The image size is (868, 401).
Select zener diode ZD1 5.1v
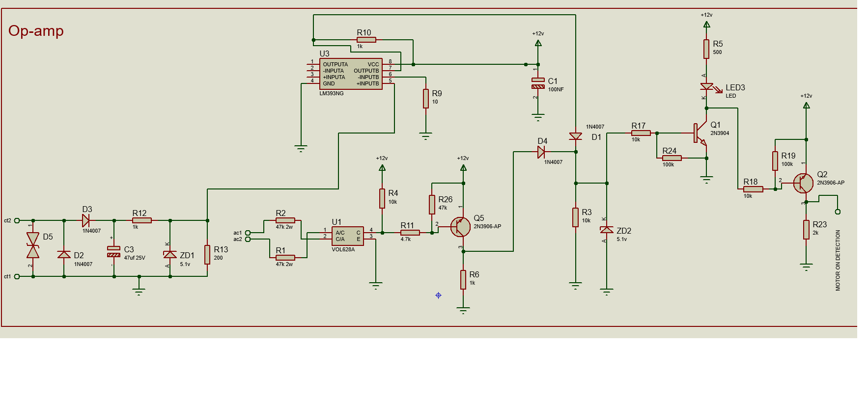170,254
